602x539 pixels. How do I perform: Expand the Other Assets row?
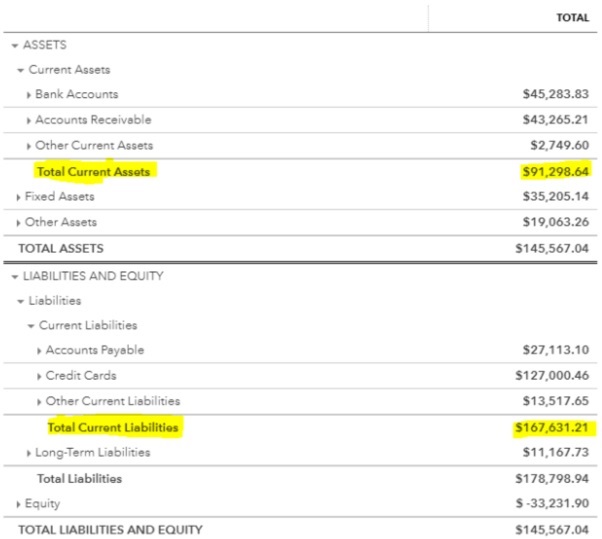click(18, 223)
